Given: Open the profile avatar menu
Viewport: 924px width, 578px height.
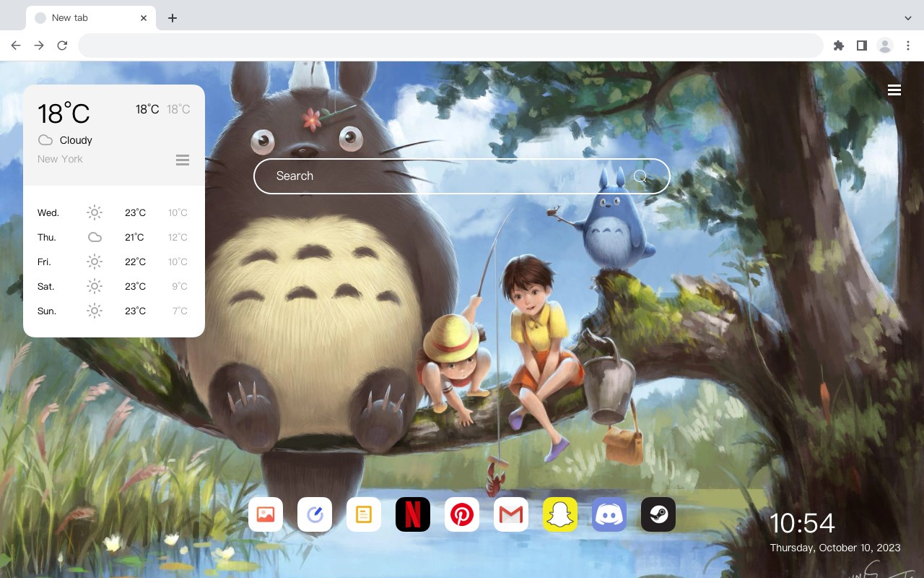Looking at the screenshot, I should [x=885, y=46].
